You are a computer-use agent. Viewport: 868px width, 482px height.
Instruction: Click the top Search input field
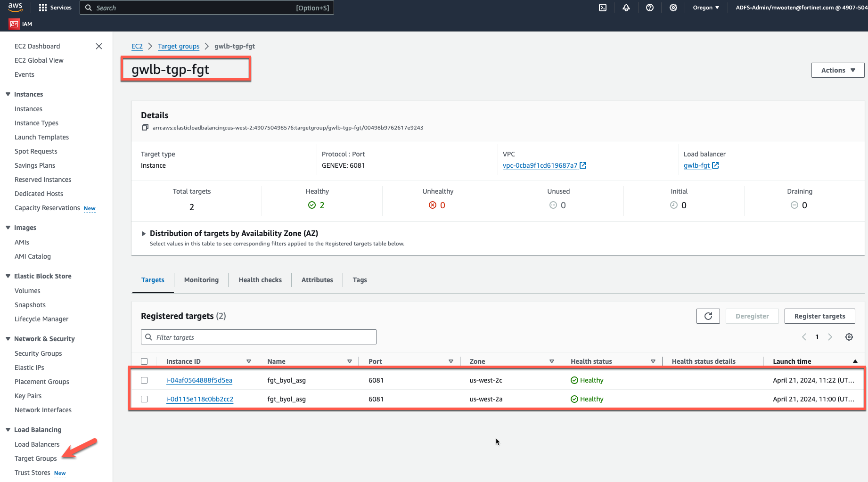pyautogui.click(x=207, y=8)
